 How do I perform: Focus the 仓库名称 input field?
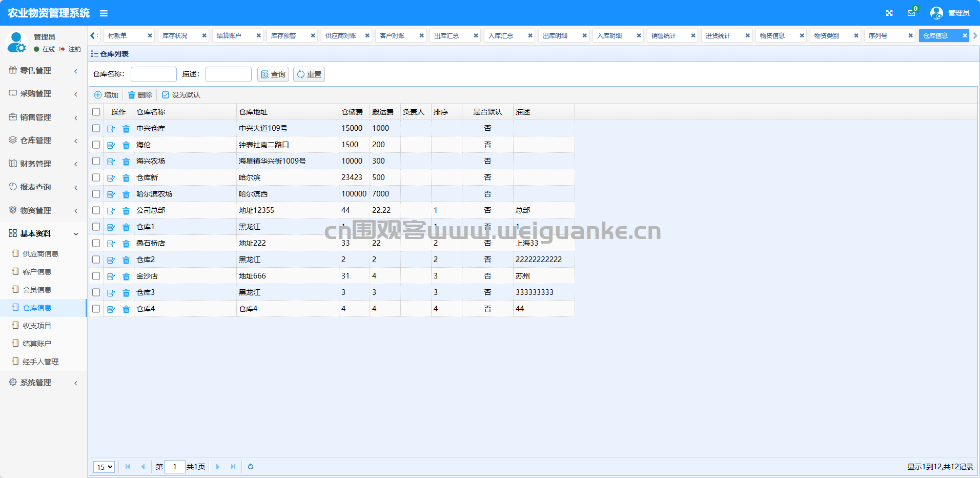(x=154, y=74)
